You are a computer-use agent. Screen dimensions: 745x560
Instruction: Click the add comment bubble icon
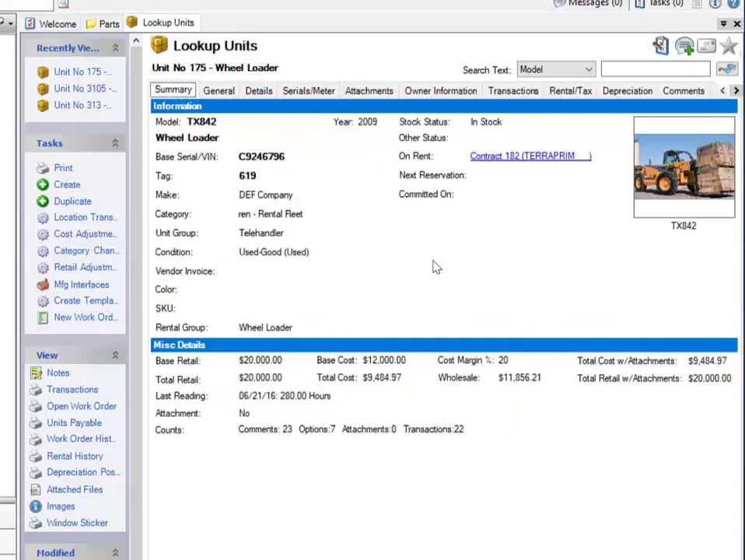[x=684, y=46]
